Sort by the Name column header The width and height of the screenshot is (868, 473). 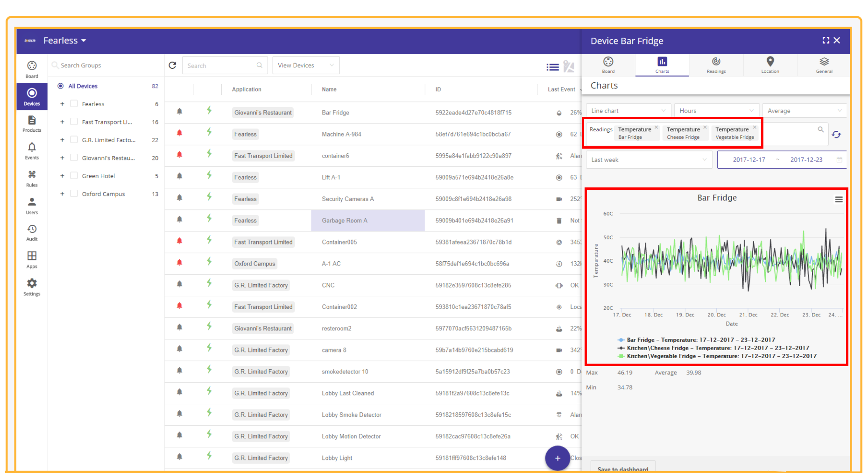point(329,89)
